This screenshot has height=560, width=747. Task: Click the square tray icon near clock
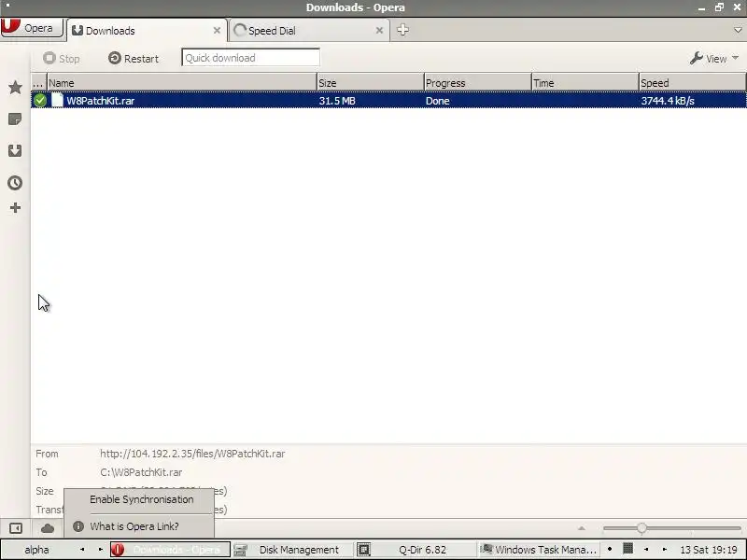[x=627, y=549]
